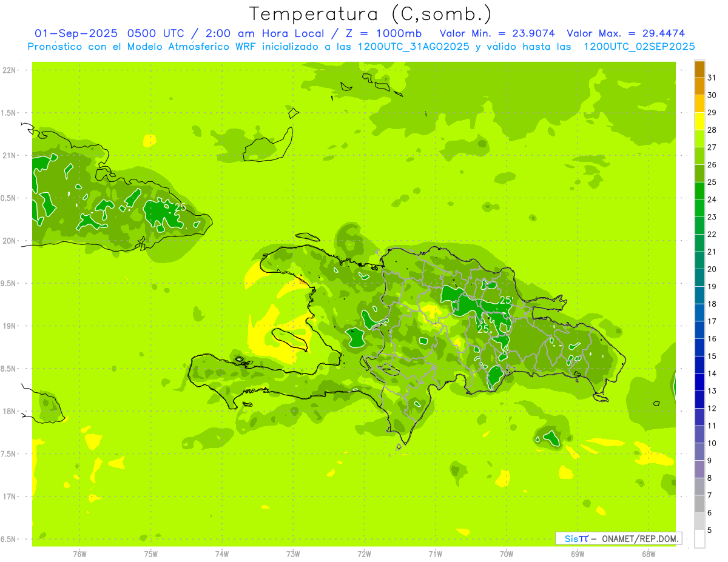Screen dimensions: 728x562
Task: Click the '71W' longitude axis label
Action: pyautogui.click(x=435, y=554)
